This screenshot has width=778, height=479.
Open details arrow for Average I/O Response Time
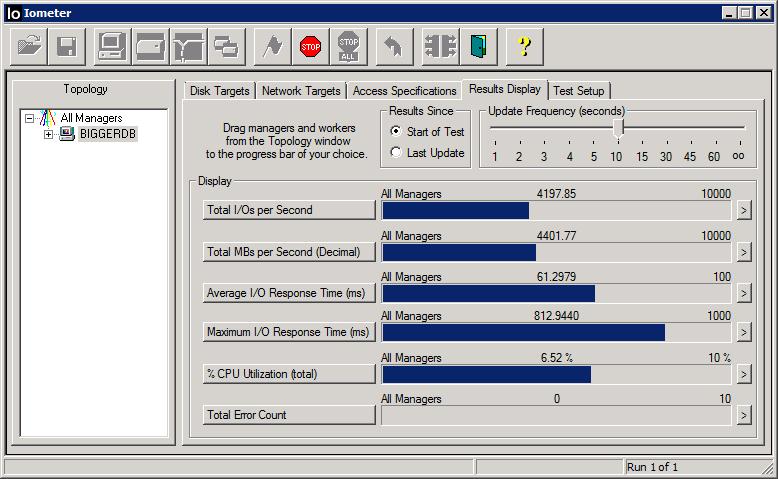[x=743, y=293]
